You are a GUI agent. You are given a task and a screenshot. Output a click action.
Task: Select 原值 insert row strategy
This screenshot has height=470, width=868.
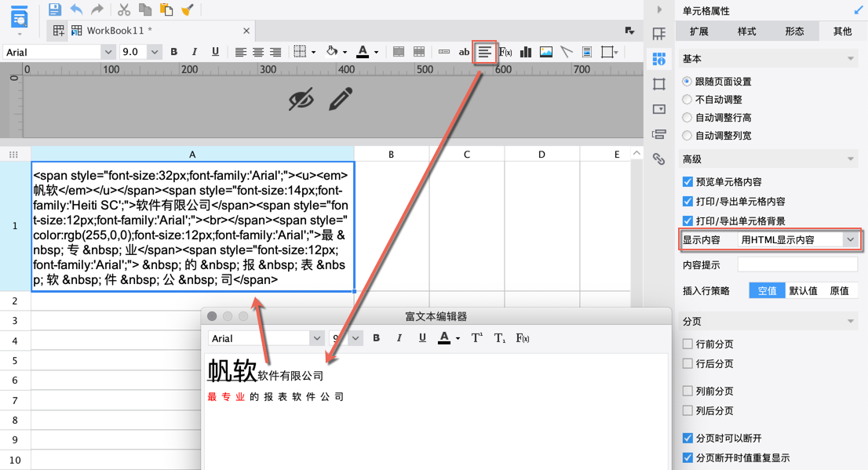point(839,290)
